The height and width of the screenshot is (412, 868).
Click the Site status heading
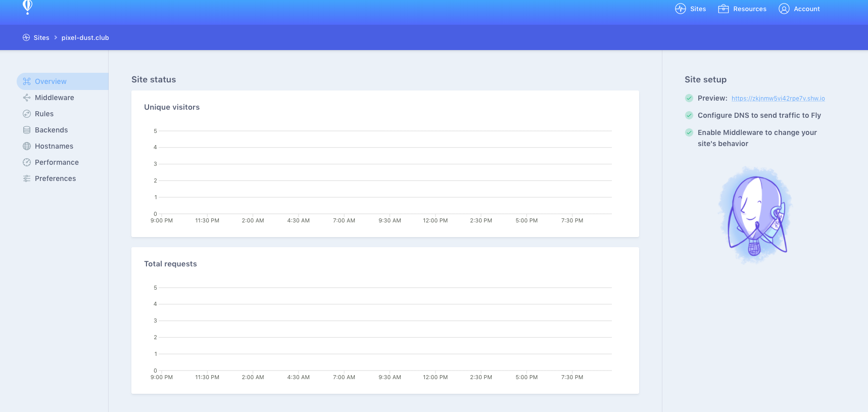(154, 79)
